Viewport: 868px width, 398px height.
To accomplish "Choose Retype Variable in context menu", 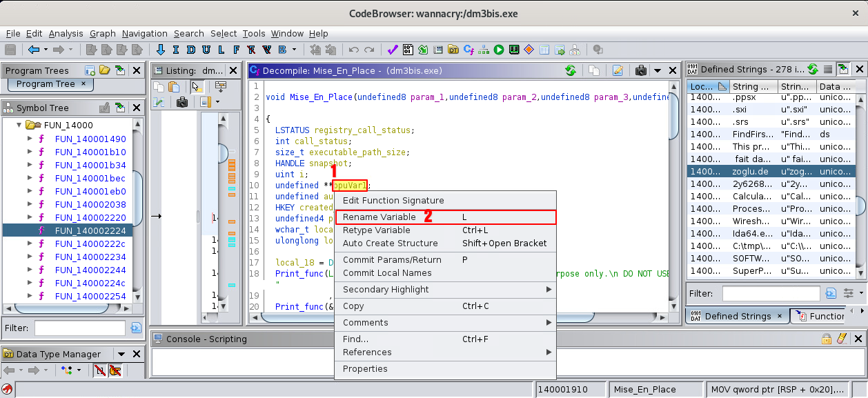I will (x=376, y=230).
